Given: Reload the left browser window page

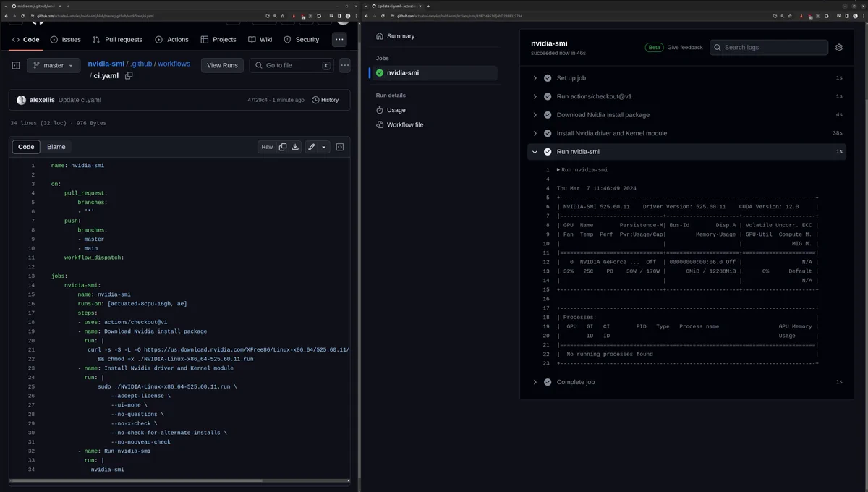Looking at the screenshot, I should (24, 16).
